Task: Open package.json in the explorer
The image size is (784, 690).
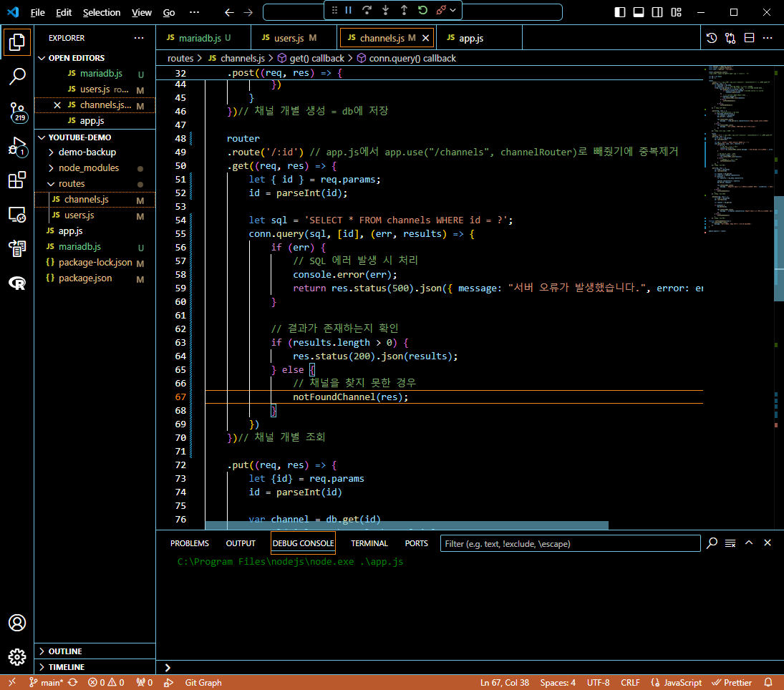Action: [95, 278]
